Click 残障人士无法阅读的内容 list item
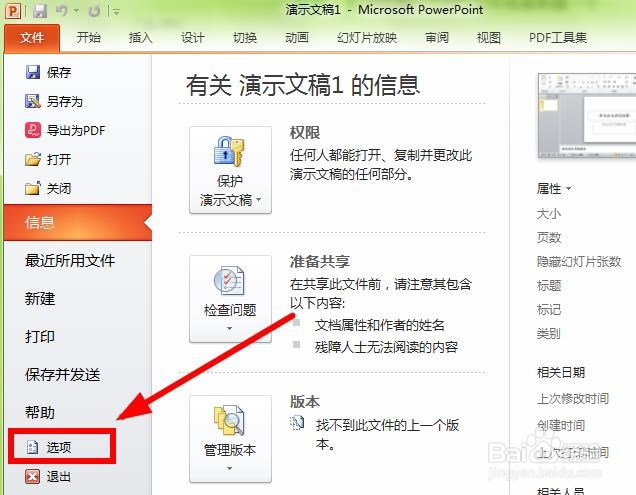Screen dimensions: 636x495 [386, 347]
